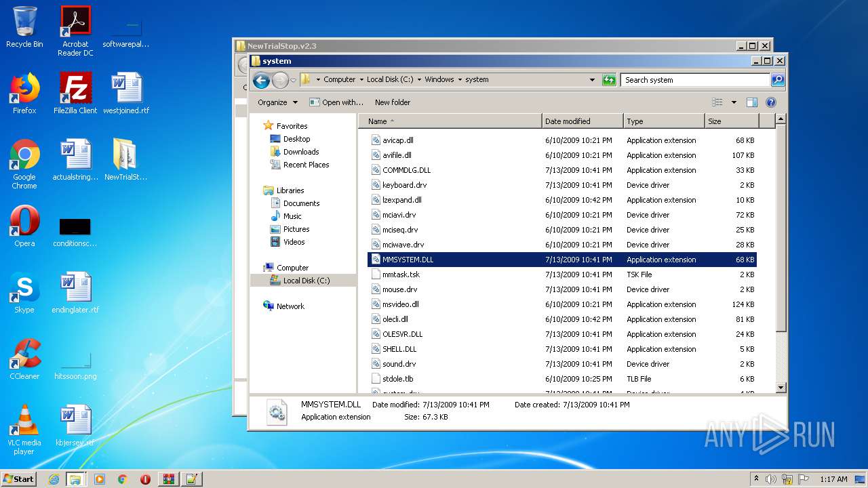Select the SHELL.DLL file icon

click(x=376, y=349)
